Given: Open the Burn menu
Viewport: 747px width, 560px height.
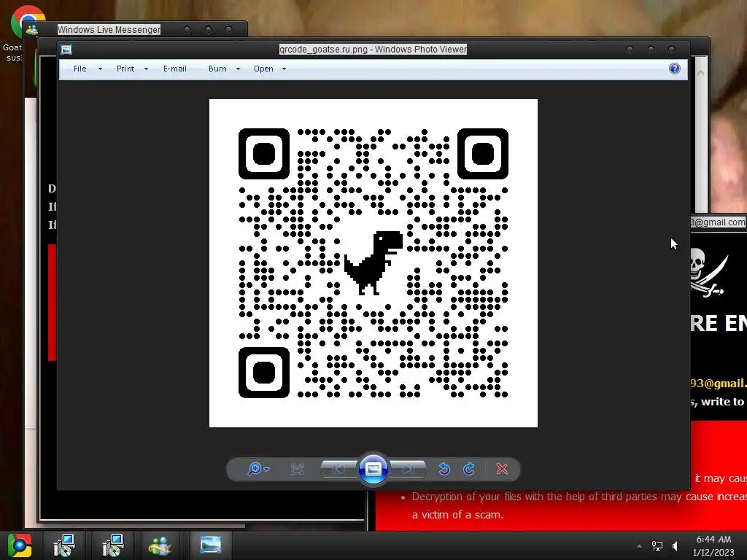Looking at the screenshot, I should click(217, 69).
